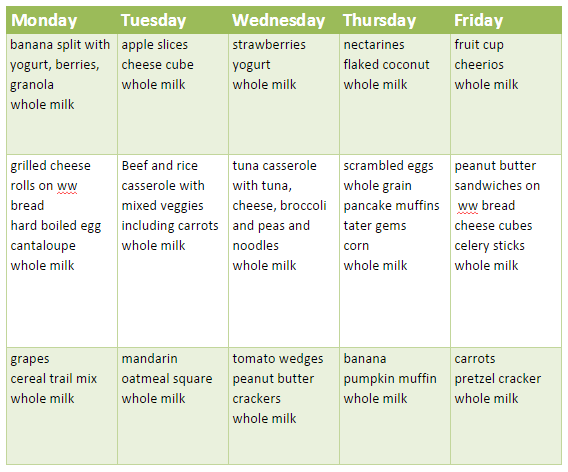
Task: Click the 'banana split with' text
Action: click(x=60, y=45)
